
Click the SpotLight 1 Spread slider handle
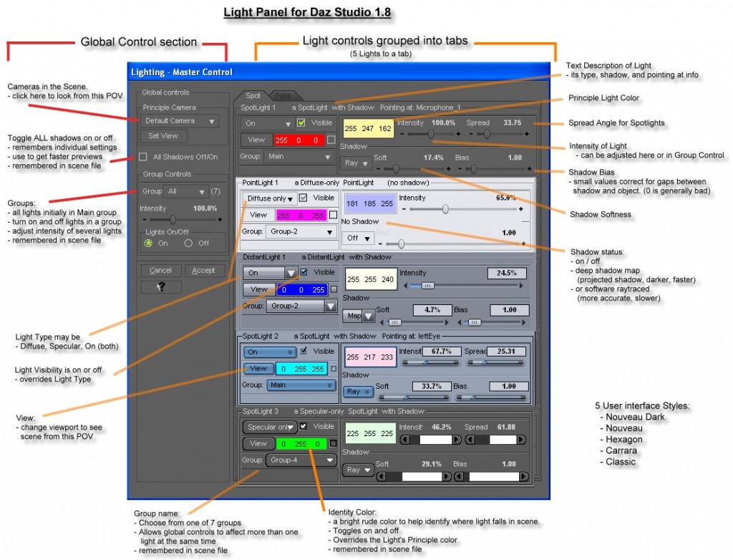click(x=487, y=134)
